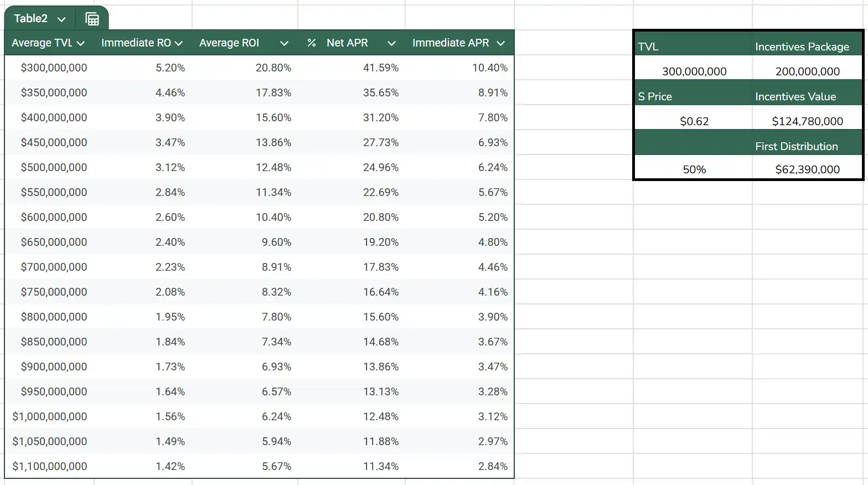Click the percent type icon on Net APR
868x485 pixels.
click(x=312, y=43)
